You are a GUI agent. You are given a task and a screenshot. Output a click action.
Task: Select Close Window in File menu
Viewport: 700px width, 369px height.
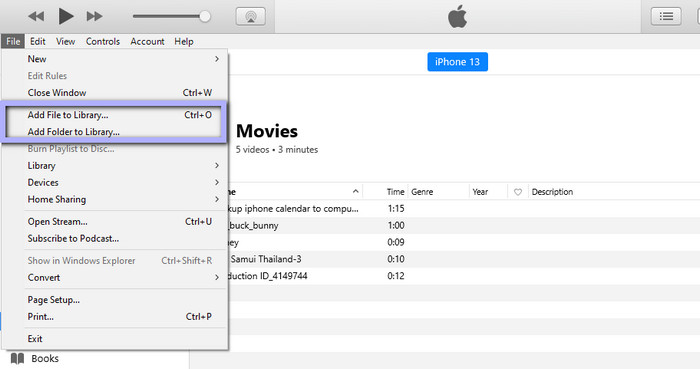coord(115,93)
